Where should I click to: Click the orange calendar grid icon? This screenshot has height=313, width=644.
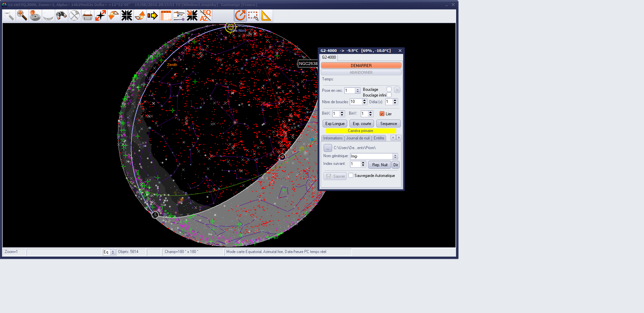pyautogui.click(x=166, y=15)
